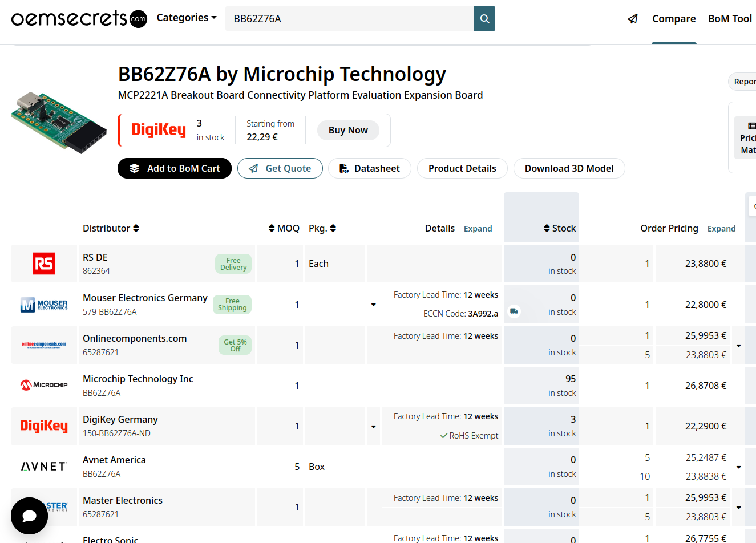Click Download 3D Model
756x543 pixels.
(569, 168)
